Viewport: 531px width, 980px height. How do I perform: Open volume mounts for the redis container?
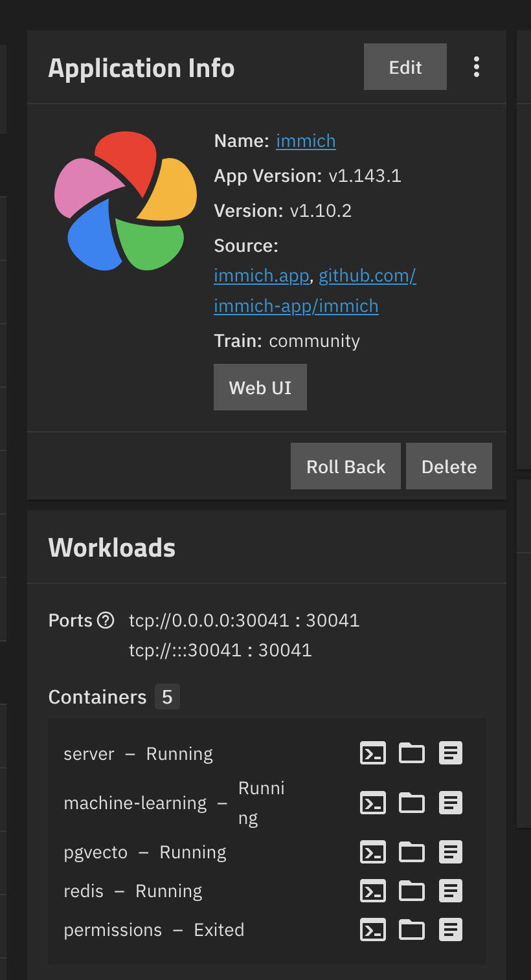pos(412,891)
